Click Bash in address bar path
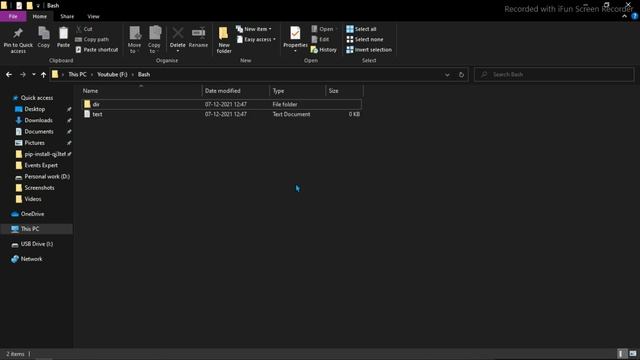The height and width of the screenshot is (360, 640). [144, 74]
